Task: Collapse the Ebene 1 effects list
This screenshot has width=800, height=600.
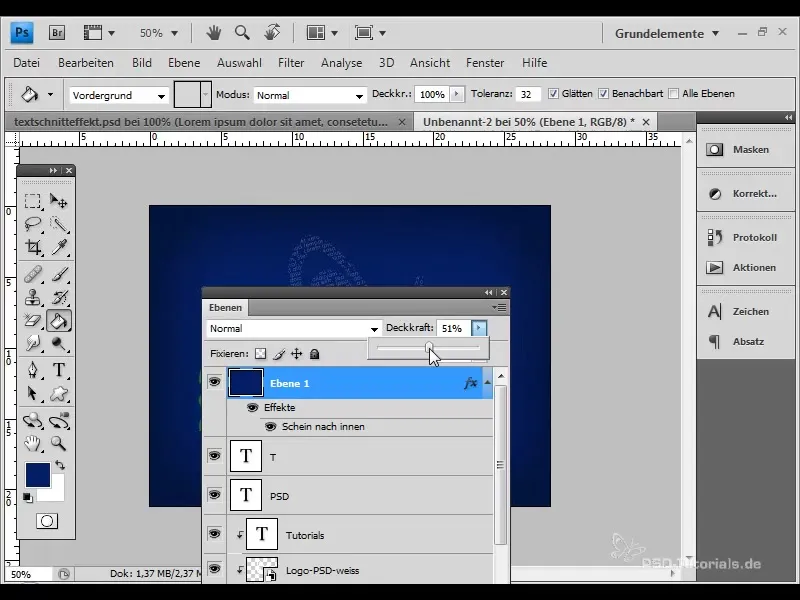Action: click(x=487, y=382)
